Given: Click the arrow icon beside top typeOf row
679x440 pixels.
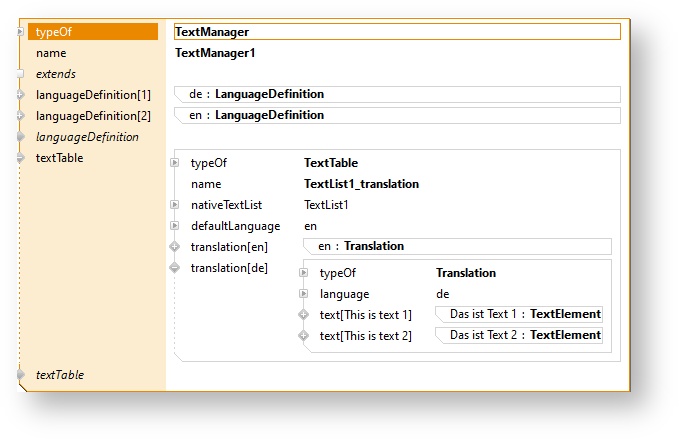Looking at the screenshot, I should click(x=21, y=32).
